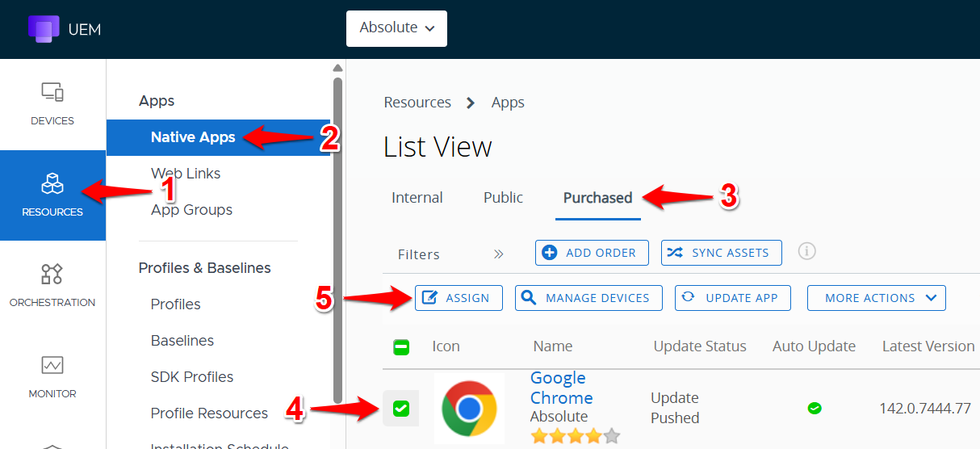The image size is (980, 449).
Task: Click the Sync Assets button
Action: click(x=721, y=253)
